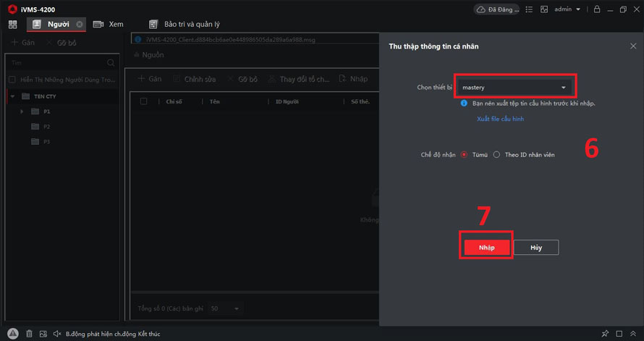
Task: Click the red Nhập button
Action: (486, 248)
